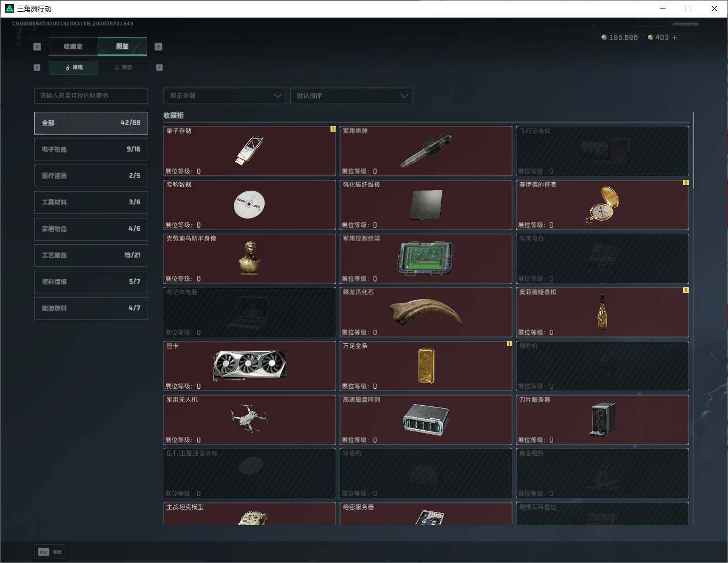Filter by 电子物品 category
Screen dimensions: 728x563
tap(91, 149)
